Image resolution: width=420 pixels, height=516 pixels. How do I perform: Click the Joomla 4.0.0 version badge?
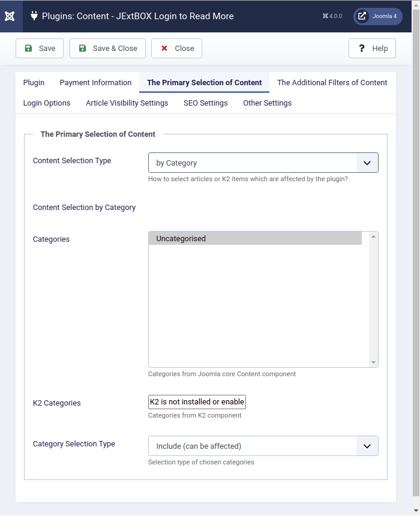[332, 16]
